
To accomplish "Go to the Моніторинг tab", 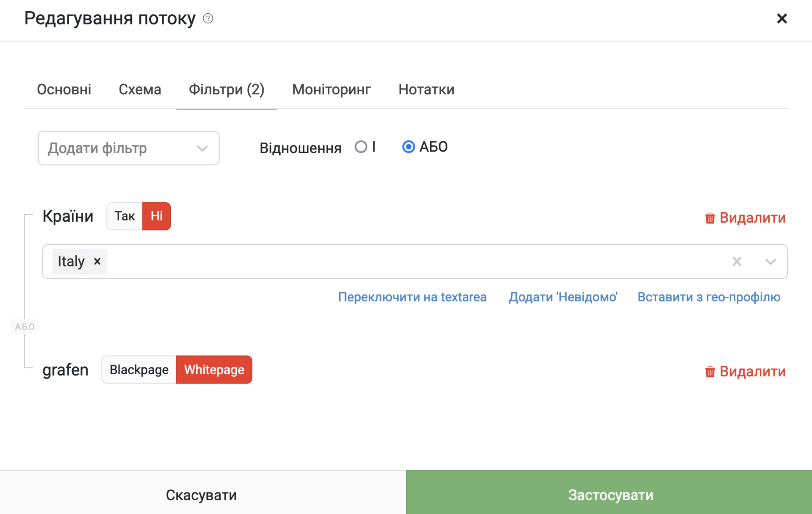I will 331,90.
